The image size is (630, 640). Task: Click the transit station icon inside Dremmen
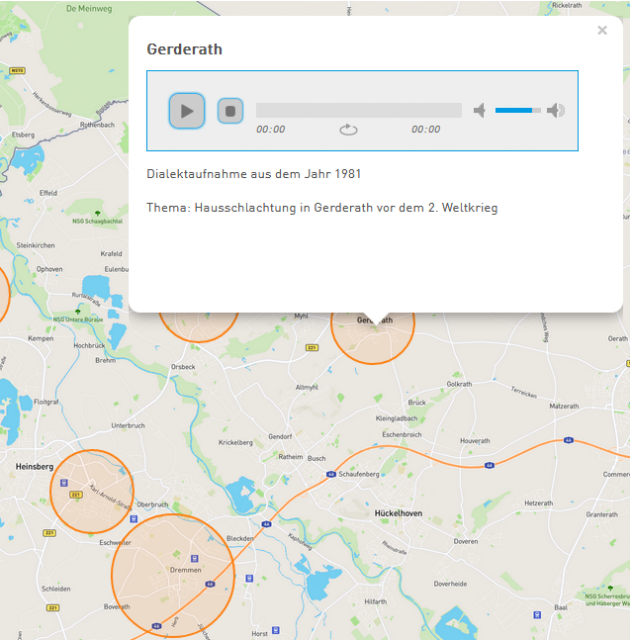pyautogui.click(x=195, y=558)
